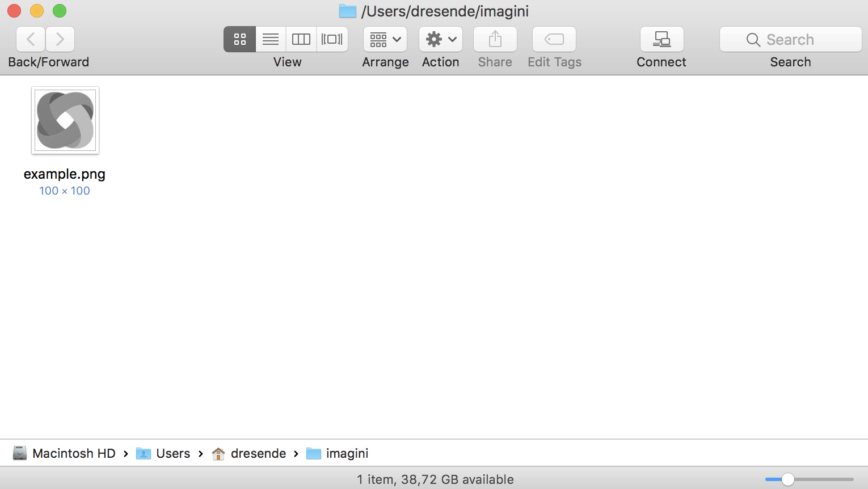Switch to icon view
Viewport: 868px width, 489px height.
pos(239,39)
